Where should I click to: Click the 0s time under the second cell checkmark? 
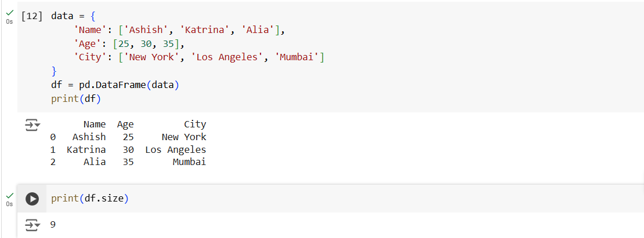pyautogui.click(x=9, y=204)
